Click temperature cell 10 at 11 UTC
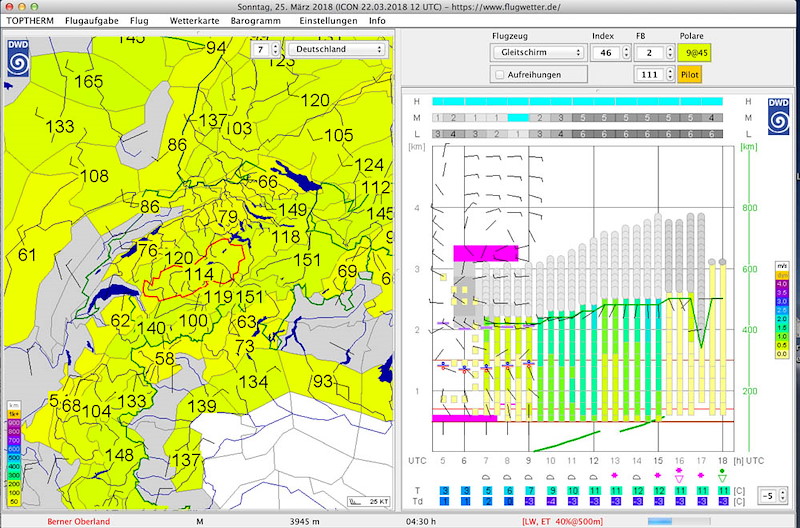Screen dimensions: 800x528 coord(572,491)
